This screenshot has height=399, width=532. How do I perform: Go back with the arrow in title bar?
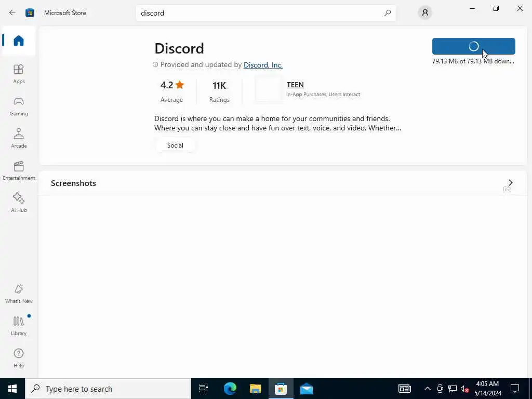[12, 13]
